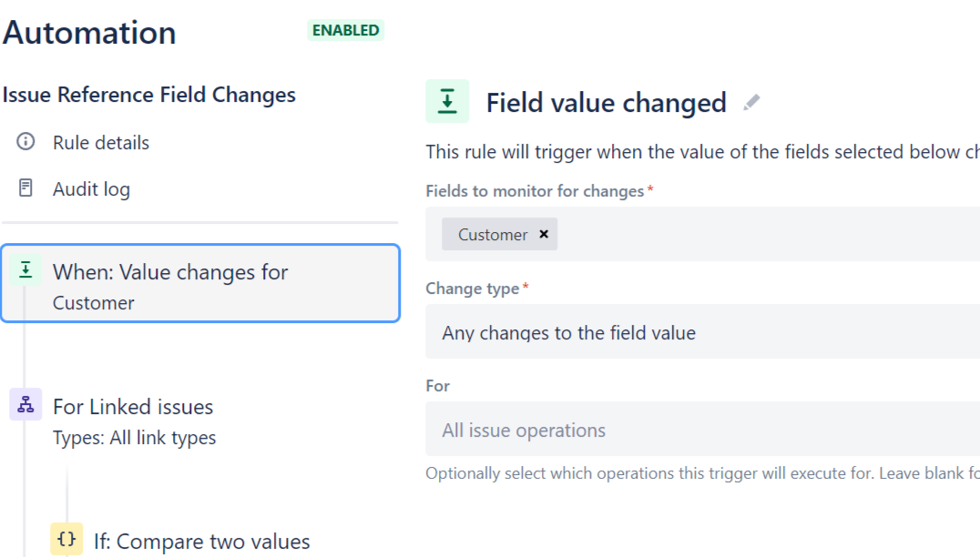Click the pencil icon to rename trigger
This screenshot has height=557, width=980.
(x=751, y=103)
